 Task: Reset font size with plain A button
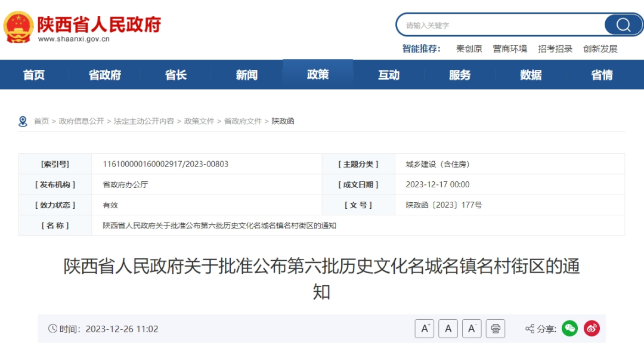448,329
